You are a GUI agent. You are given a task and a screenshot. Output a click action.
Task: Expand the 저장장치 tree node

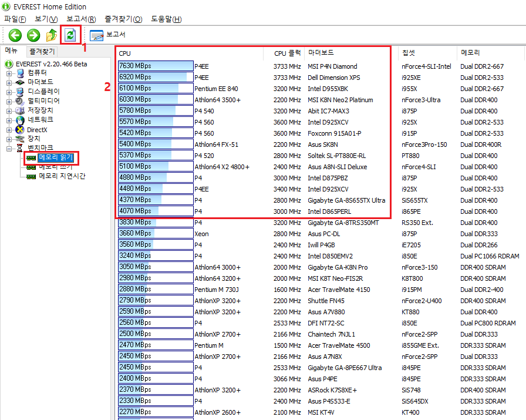point(9,111)
